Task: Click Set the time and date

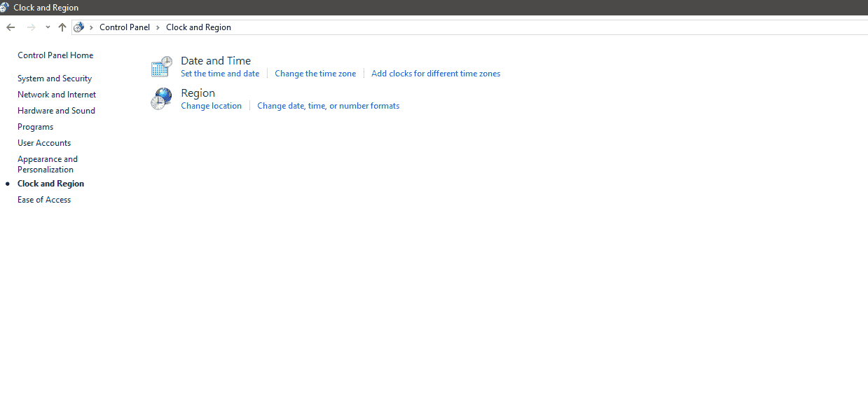Action: tap(220, 74)
